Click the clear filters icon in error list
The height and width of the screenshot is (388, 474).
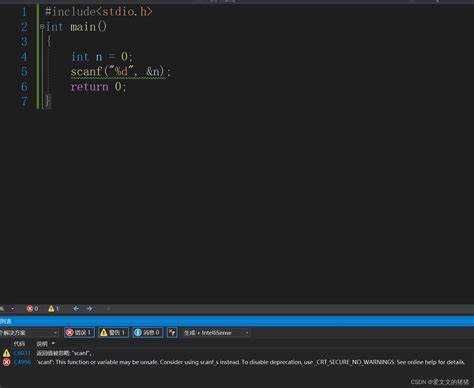pyautogui.click(x=172, y=332)
